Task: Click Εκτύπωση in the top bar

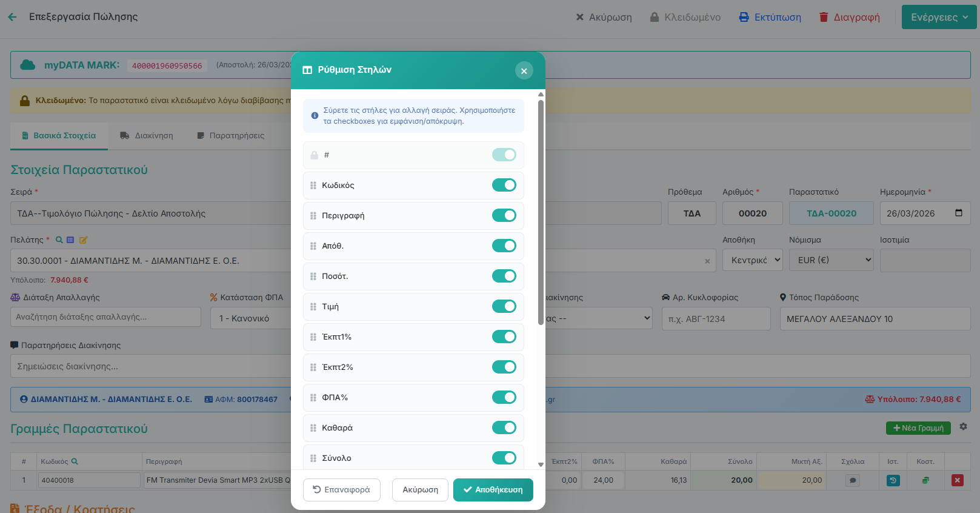Action: [x=770, y=17]
